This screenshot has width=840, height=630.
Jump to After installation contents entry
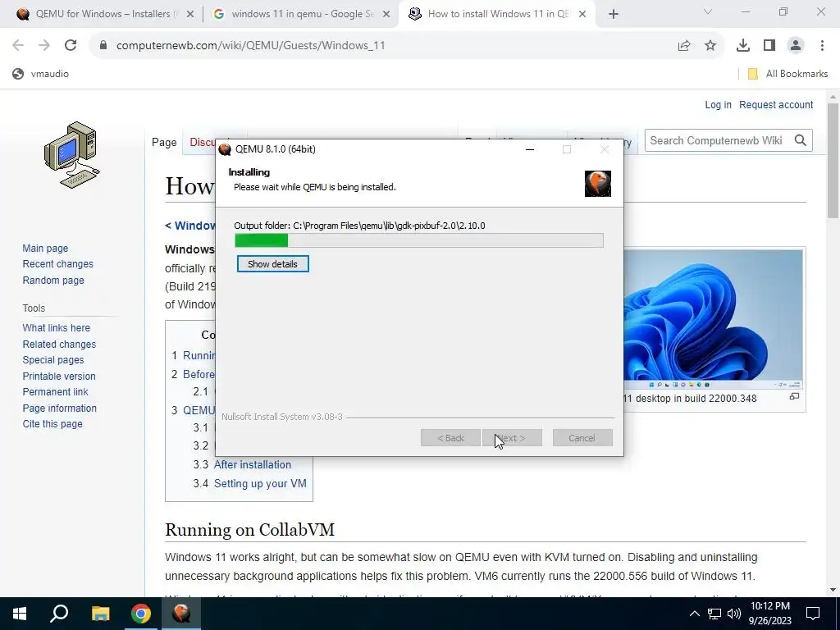253,465
